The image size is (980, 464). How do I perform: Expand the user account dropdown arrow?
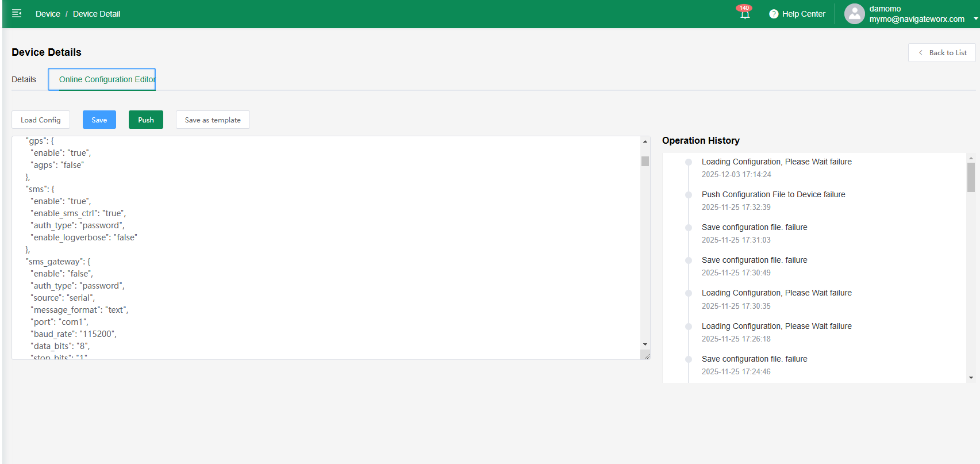(975, 19)
